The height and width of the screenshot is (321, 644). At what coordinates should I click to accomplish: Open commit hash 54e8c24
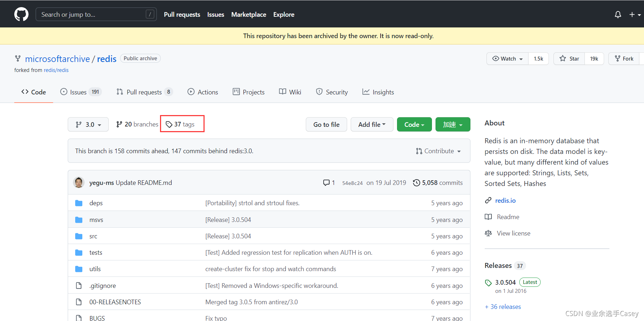352,183
